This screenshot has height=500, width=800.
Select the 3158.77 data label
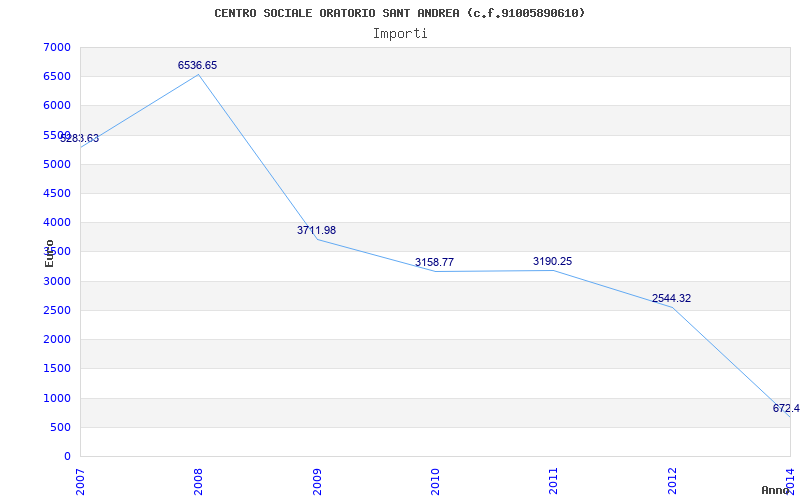(x=434, y=262)
